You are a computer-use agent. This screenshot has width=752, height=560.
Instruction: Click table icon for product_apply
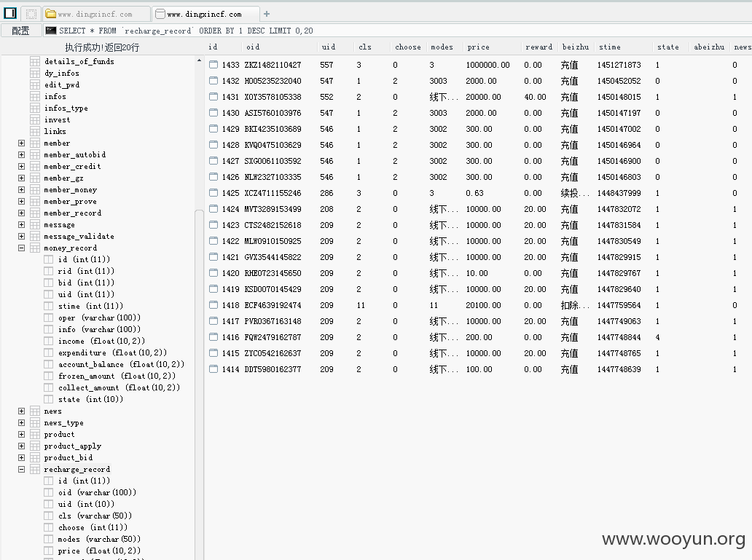click(35, 446)
